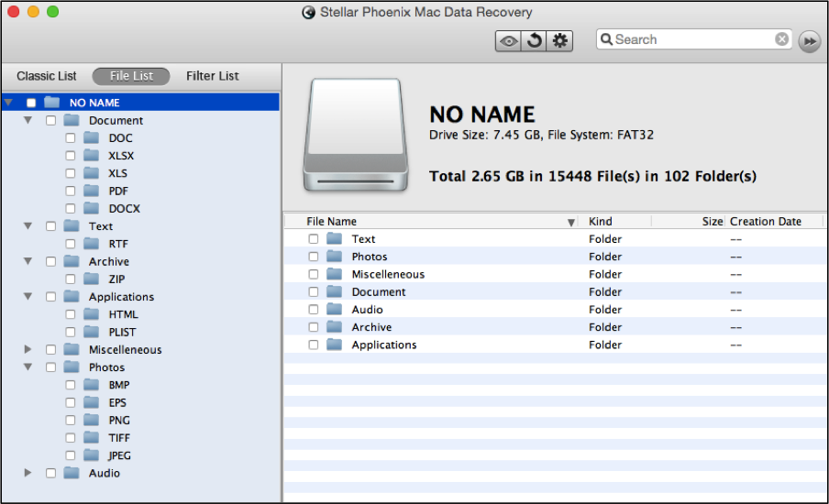Click the DOC folder icon in the tree
The height and width of the screenshot is (504, 829).
point(92,137)
